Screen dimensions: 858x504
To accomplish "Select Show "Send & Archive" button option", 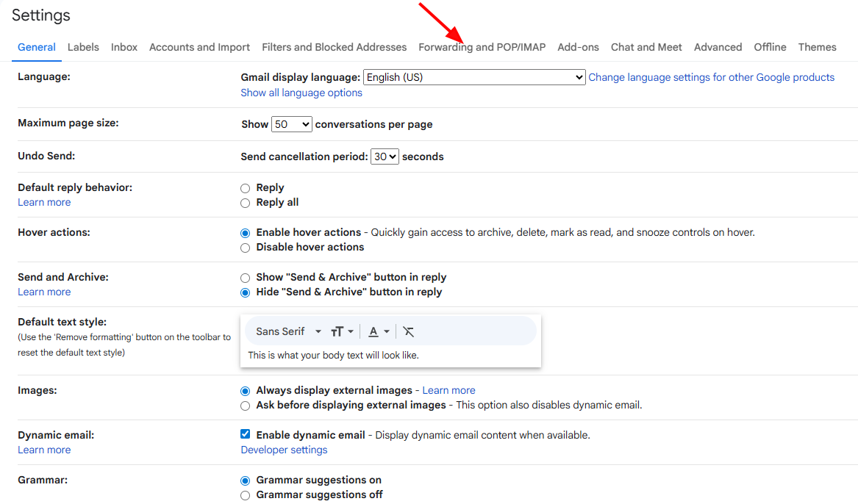I will tap(246, 278).
